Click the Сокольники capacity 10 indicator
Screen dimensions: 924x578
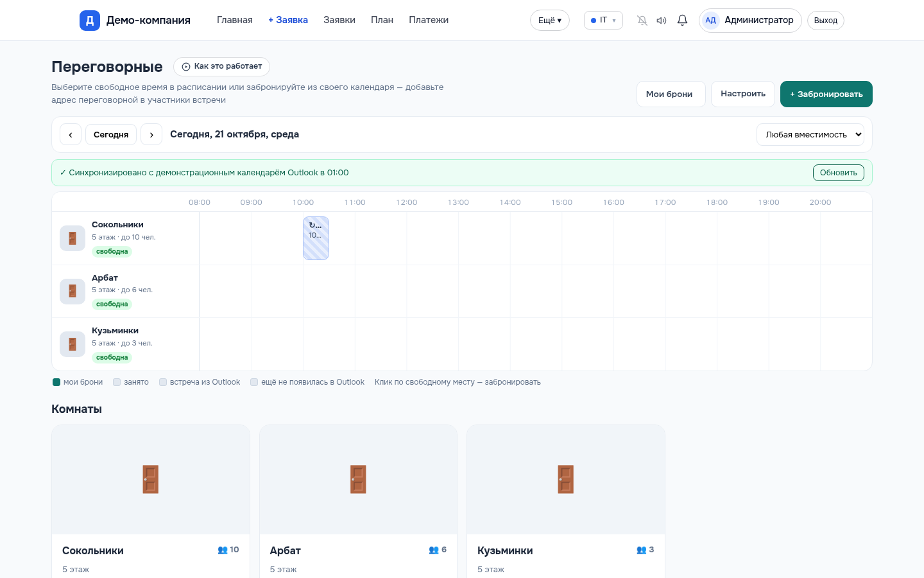pos(228,550)
